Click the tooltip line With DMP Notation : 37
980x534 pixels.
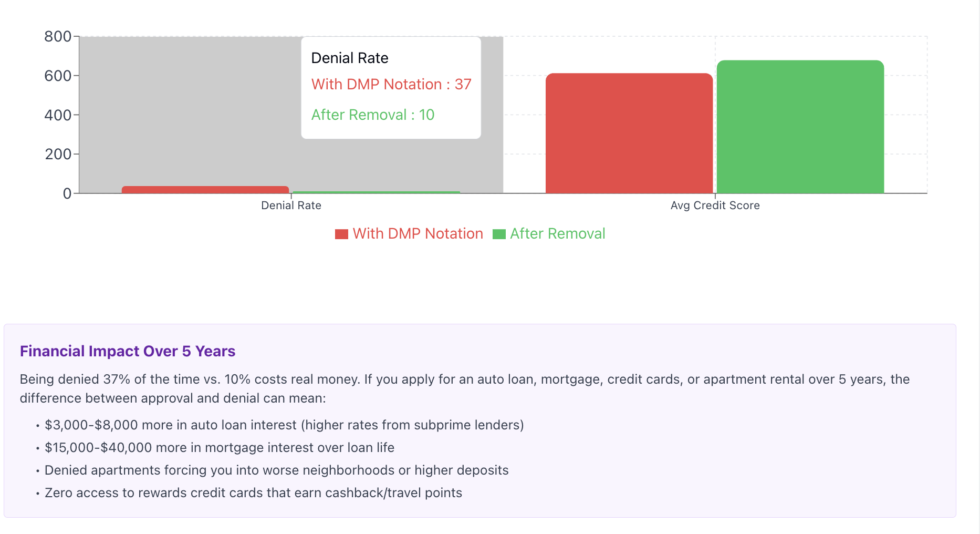click(391, 84)
